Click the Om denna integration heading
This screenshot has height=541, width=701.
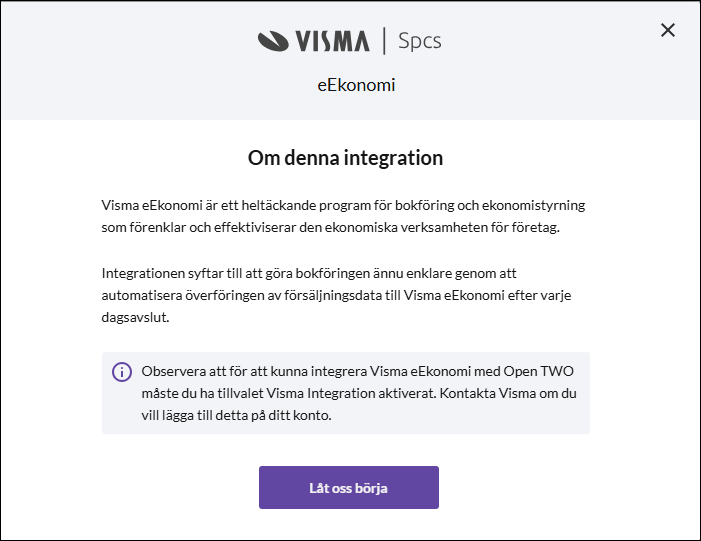345,158
